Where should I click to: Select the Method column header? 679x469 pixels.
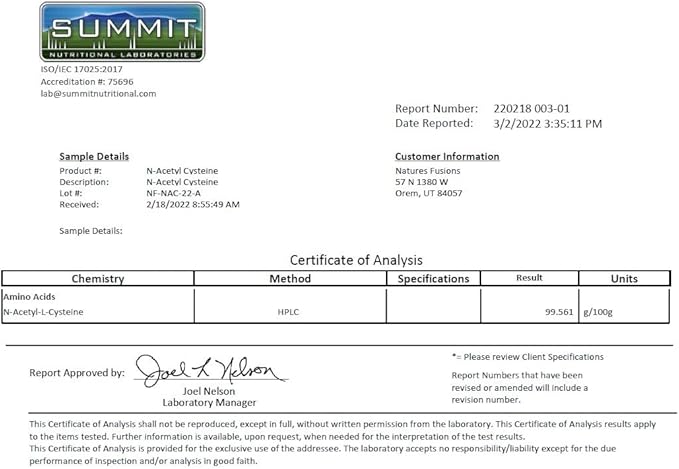point(290,278)
